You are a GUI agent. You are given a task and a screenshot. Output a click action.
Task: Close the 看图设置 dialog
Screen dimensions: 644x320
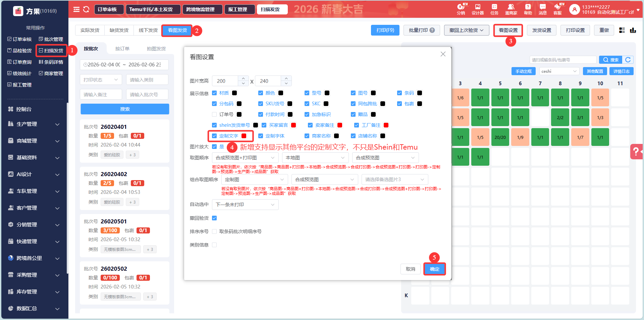click(x=443, y=54)
